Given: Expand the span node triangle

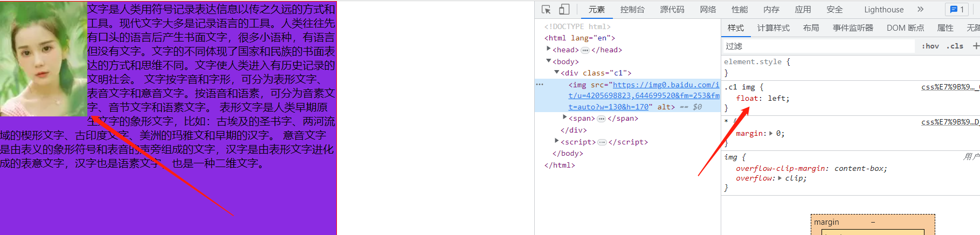Looking at the screenshot, I should (565, 117).
